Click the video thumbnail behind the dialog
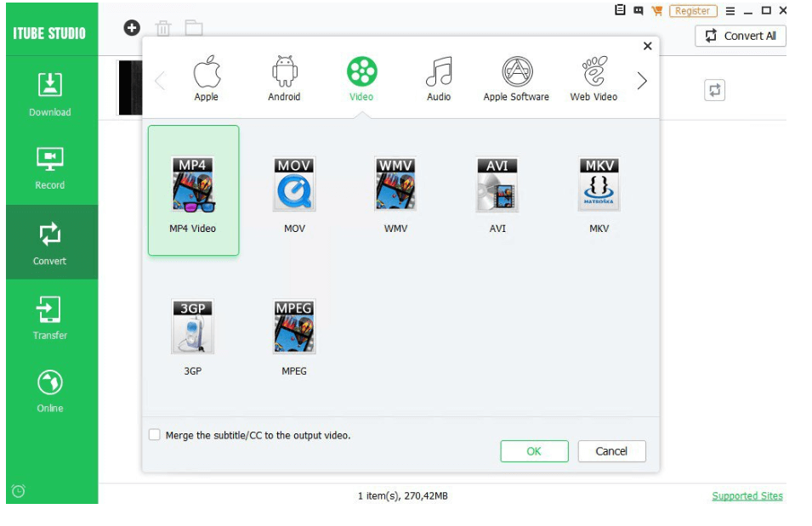The height and width of the screenshot is (526, 812). [x=130, y=88]
